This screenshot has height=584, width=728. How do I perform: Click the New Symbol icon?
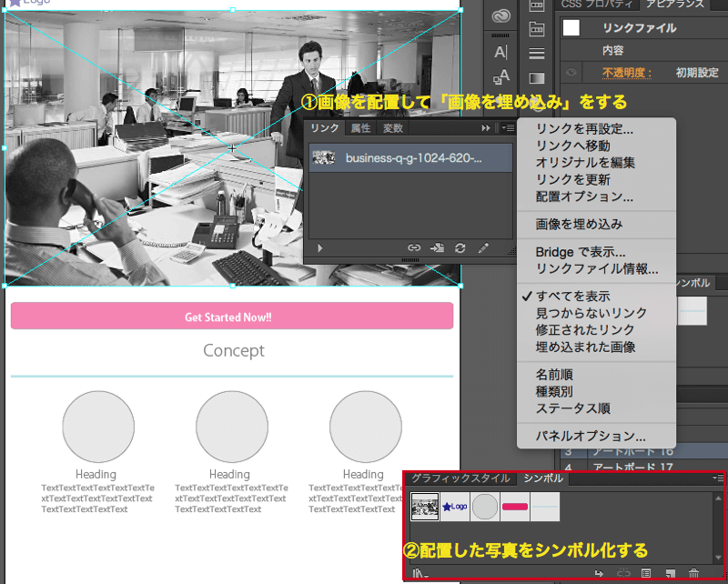point(670,573)
